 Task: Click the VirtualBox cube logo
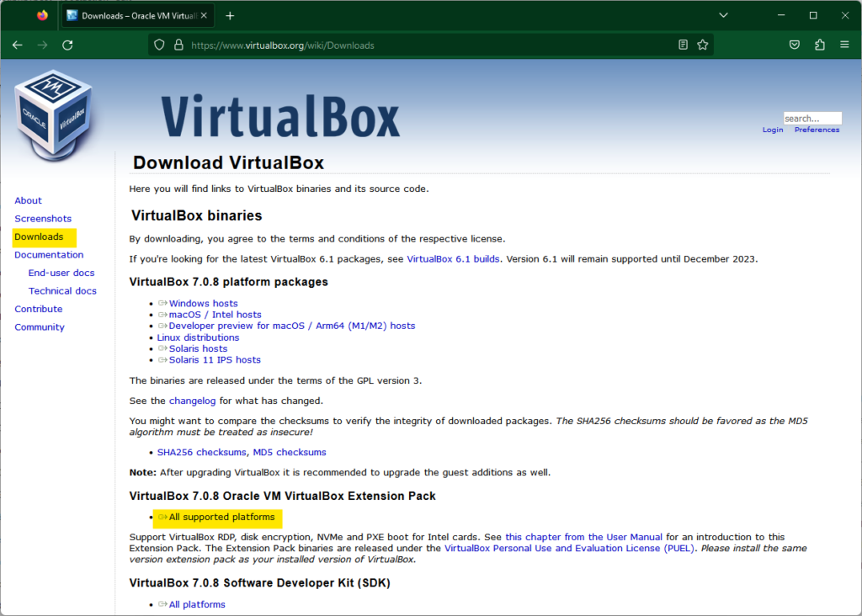54,115
